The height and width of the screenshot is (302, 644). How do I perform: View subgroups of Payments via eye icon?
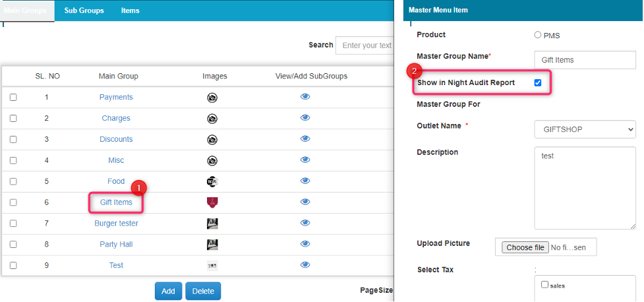[305, 97]
